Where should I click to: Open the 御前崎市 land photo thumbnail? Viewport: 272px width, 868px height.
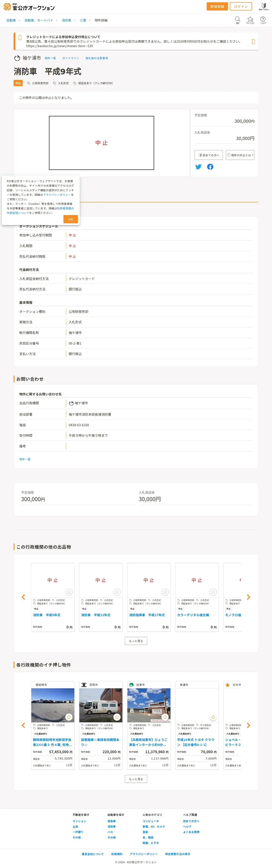pos(53,705)
